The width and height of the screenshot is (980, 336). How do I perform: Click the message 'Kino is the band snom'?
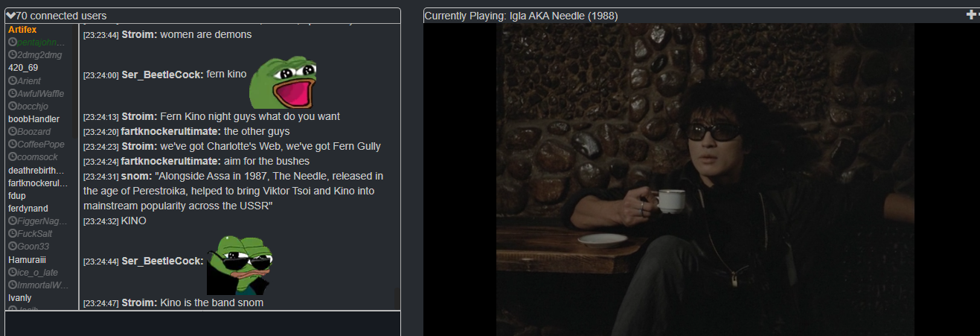(x=212, y=302)
